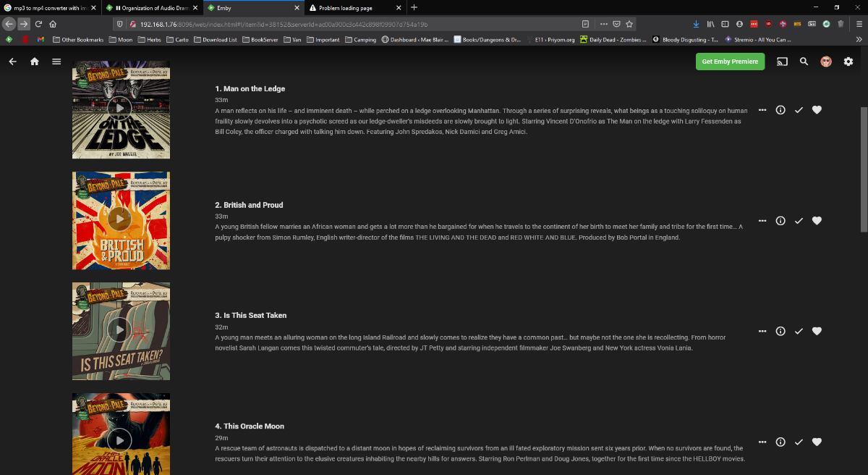868x475 pixels.
Task: Favorite Is This Seat Taken with heart
Action: click(x=817, y=331)
